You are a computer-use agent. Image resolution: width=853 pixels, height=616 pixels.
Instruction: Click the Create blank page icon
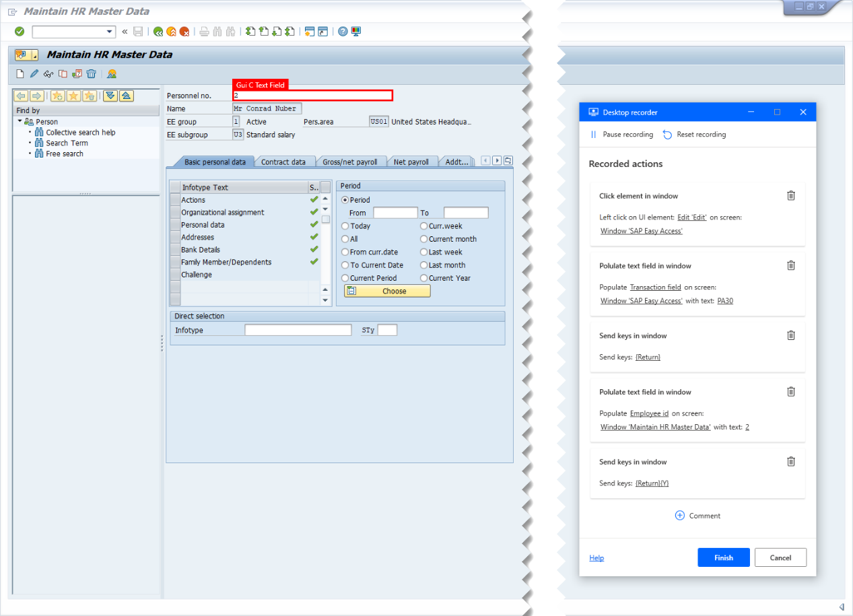coord(20,74)
